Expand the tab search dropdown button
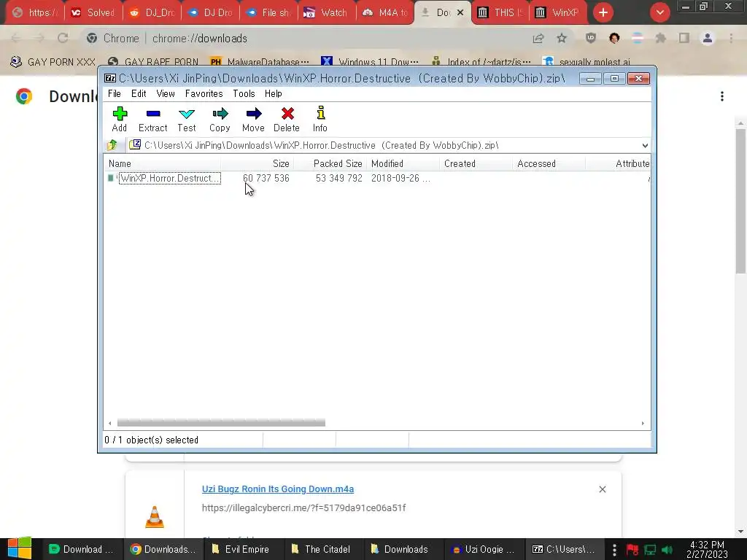 [x=659, y=12]
